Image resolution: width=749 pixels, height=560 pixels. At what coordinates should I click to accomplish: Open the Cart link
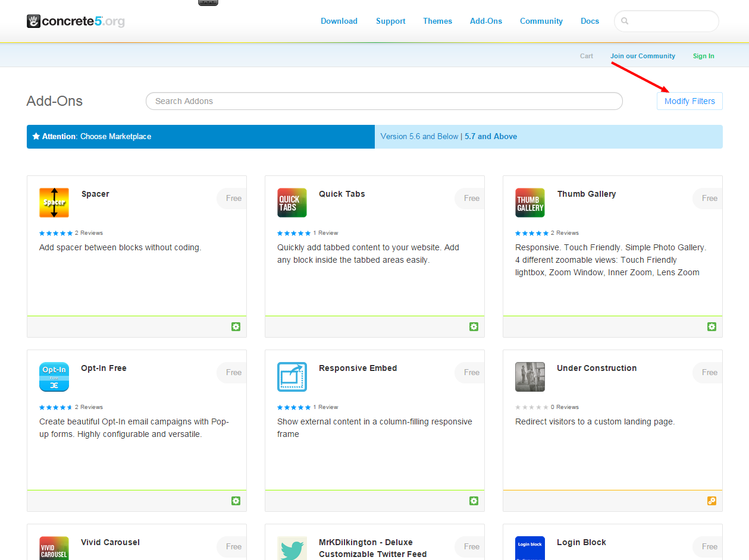(x=587, y=56)
